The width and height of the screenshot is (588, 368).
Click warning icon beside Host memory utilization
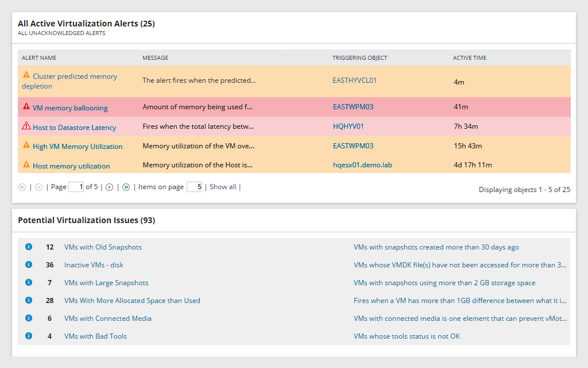[x=25, y=165]
